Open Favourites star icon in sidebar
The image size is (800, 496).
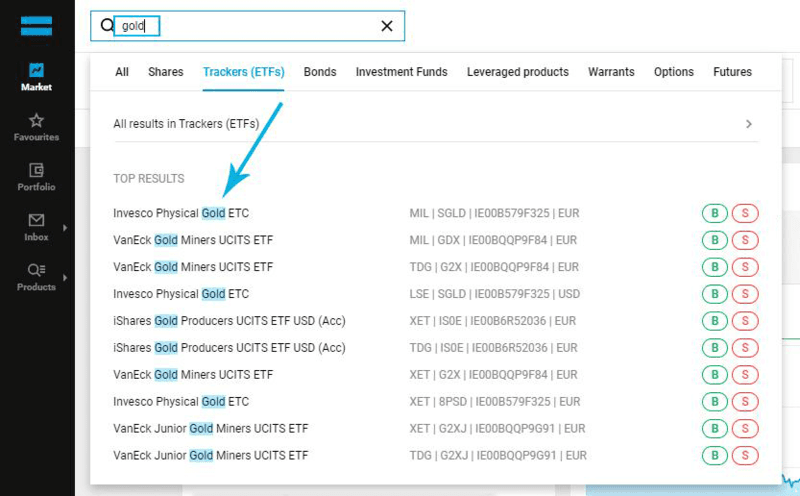click(36, 121)
